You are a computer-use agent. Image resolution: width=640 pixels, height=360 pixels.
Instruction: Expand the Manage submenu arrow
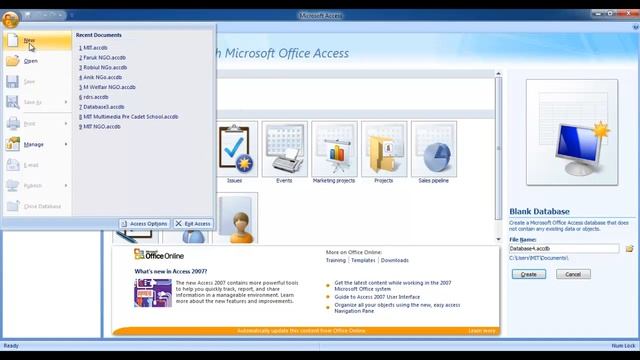click(66, 144)
